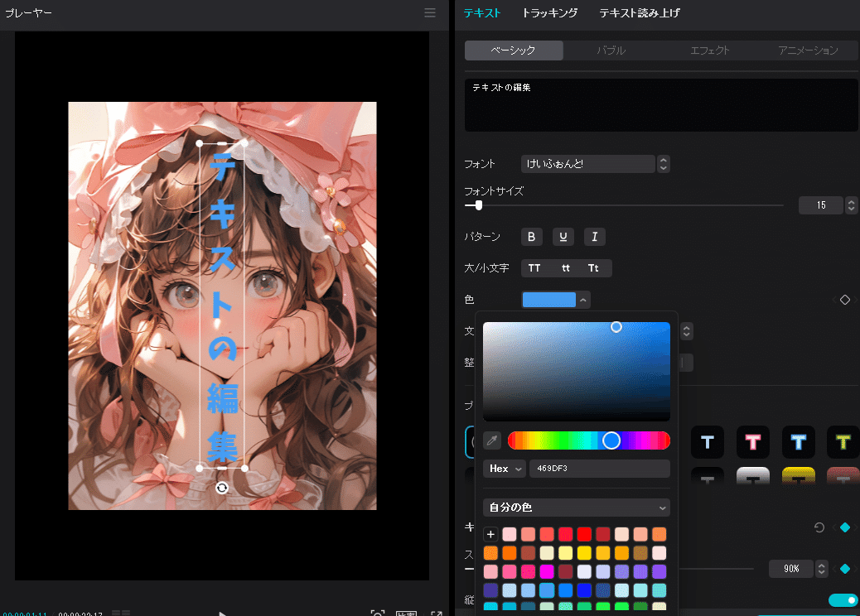Set uppercase with the TT button

pos(534,268)
